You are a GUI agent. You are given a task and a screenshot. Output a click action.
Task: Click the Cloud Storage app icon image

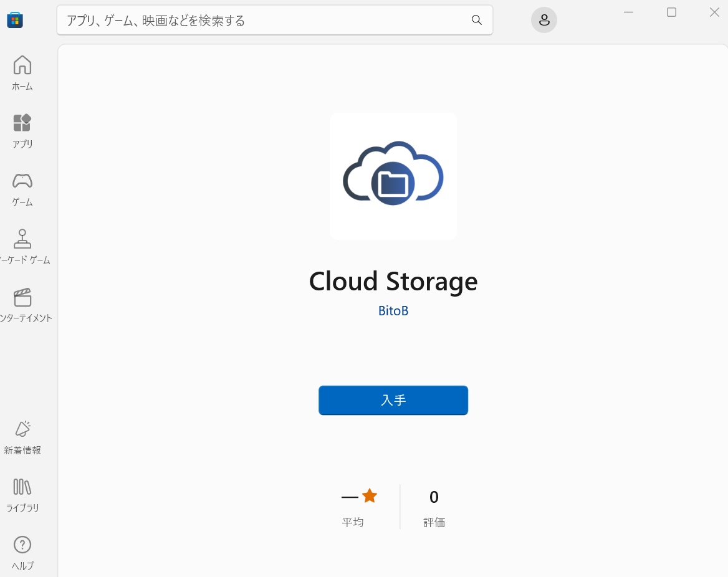coord(393,176)
